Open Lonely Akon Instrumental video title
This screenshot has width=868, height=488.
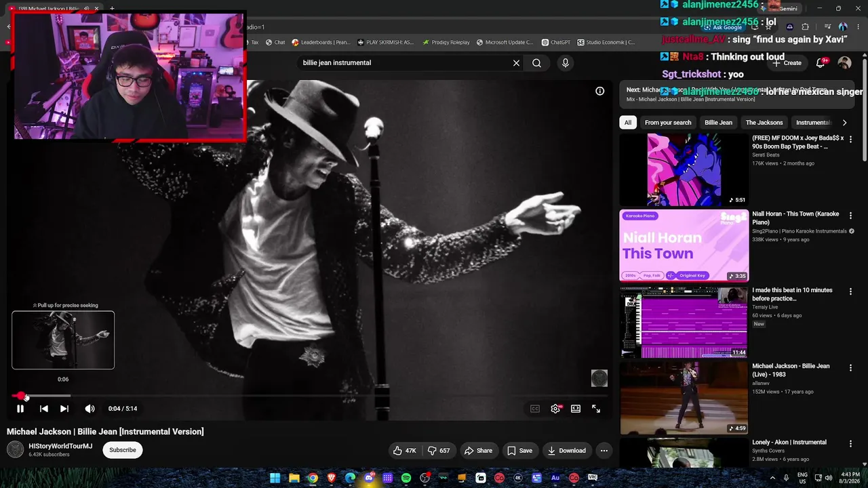[x=789, y=443]
